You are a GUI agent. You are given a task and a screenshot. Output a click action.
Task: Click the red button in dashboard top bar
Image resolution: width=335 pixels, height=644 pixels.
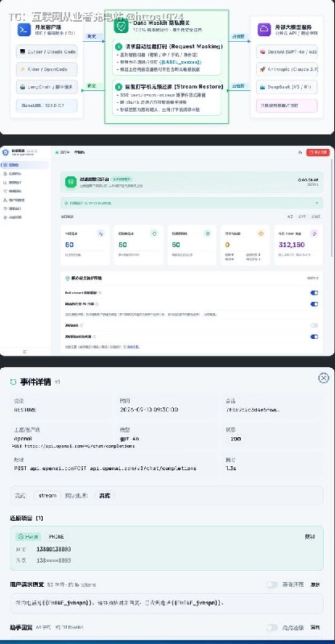[318, 152]
